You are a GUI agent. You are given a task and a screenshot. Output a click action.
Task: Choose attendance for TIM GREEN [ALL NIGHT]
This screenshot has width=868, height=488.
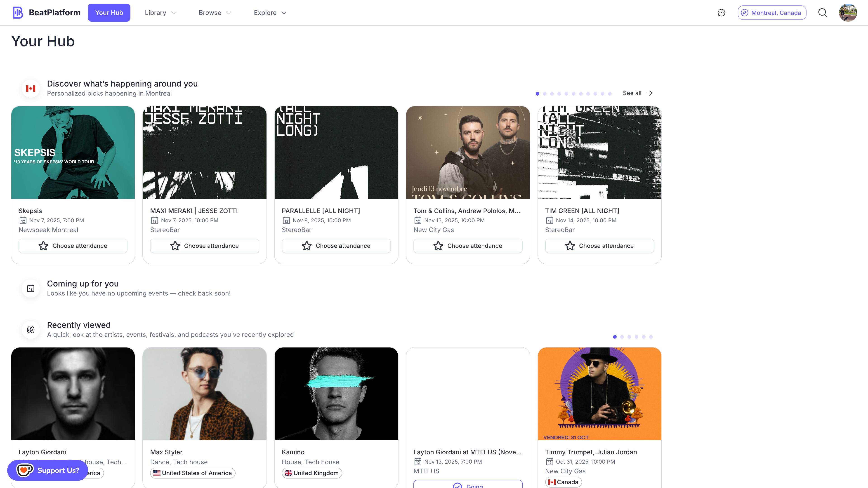[599, 246]
